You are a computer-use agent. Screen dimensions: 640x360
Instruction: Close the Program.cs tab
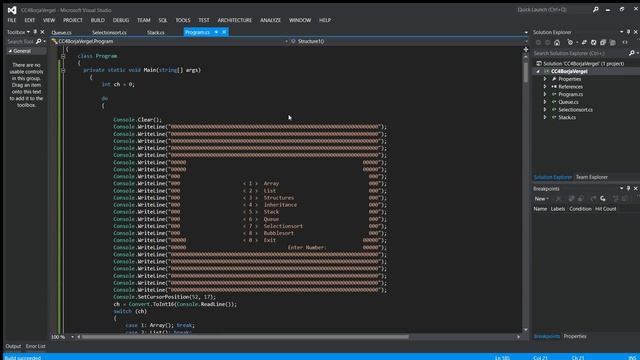(224, 32)
